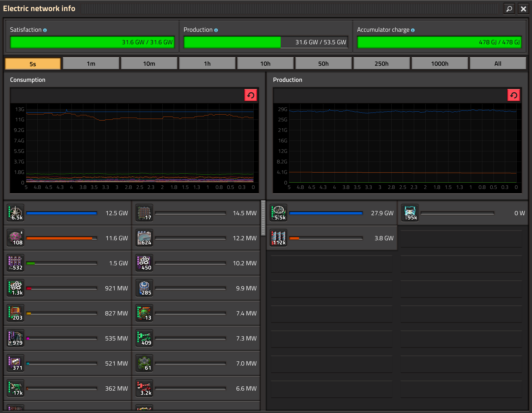
Task: Click the 1.5 GW value text
Action: click(x=118, y=263)
